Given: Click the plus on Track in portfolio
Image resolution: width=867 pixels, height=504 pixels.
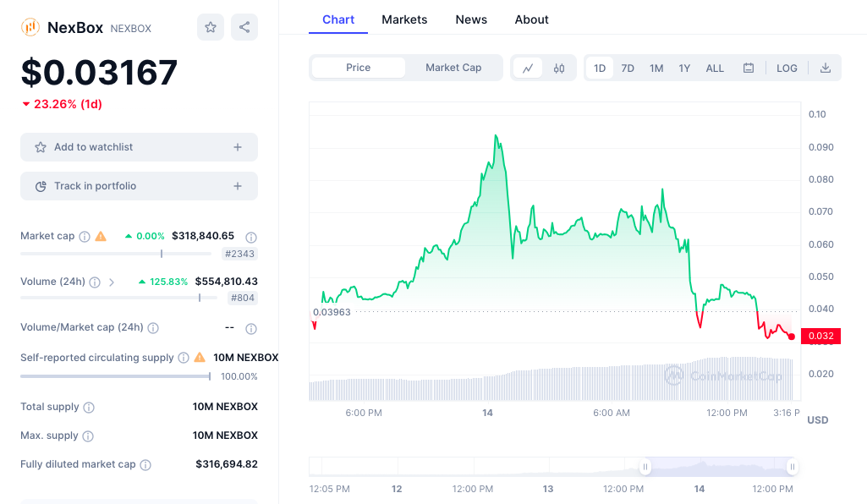Looking at the screenshot, I should (238, 186).
